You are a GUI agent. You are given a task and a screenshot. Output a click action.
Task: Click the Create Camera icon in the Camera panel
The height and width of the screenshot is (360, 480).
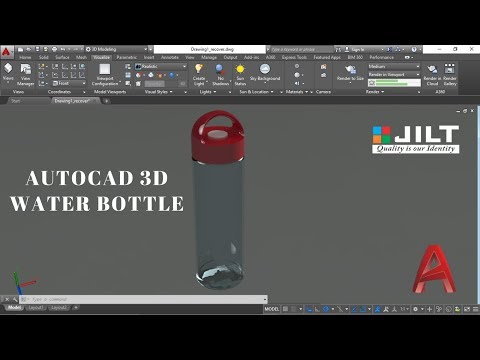[323, 67]
